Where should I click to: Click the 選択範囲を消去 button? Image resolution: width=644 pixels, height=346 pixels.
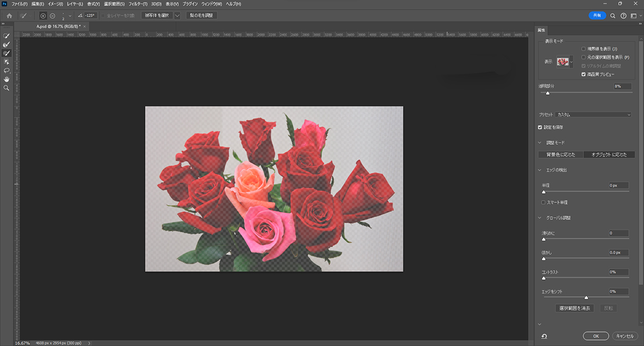[574, 308]
